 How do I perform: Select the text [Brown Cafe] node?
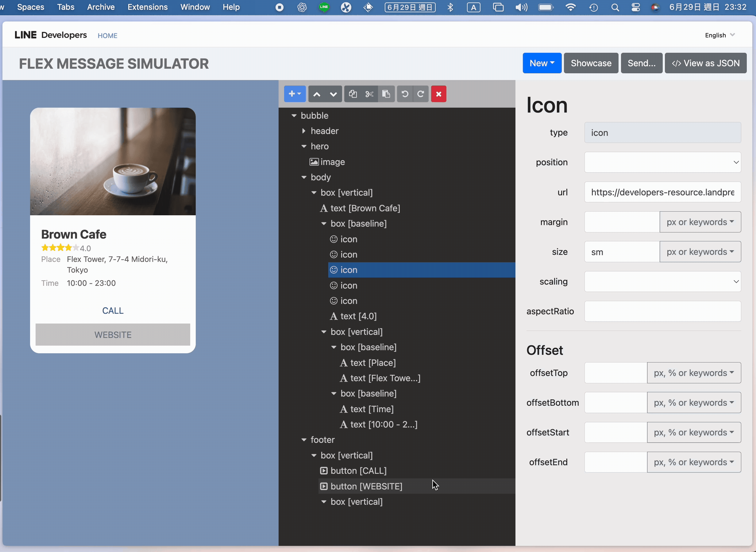click(x=360, y=208)
